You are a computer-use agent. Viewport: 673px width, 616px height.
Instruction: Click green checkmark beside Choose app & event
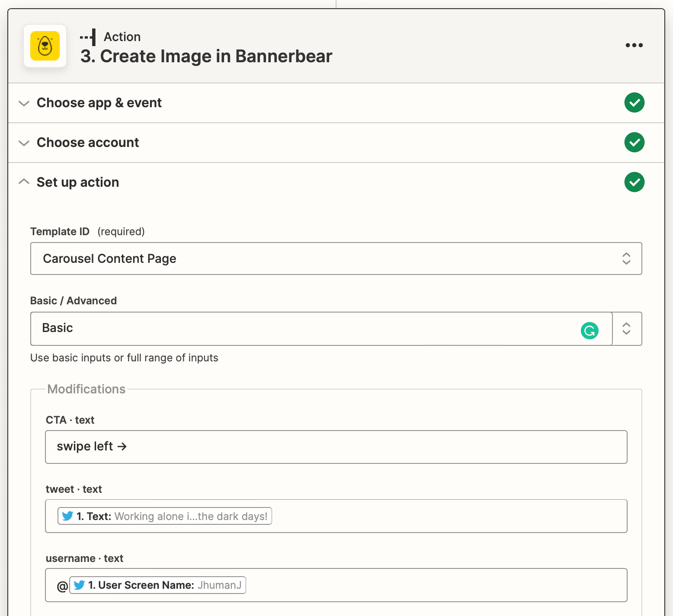pos(634,103)
